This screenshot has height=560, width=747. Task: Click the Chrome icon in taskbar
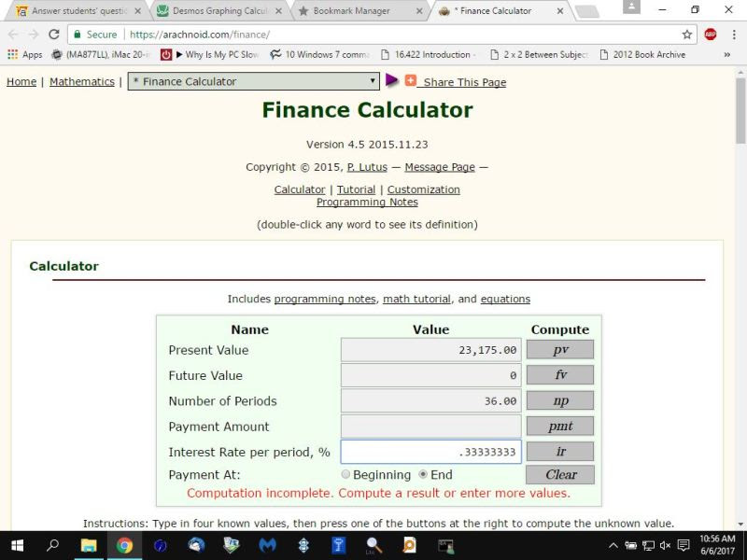(124, 545)
